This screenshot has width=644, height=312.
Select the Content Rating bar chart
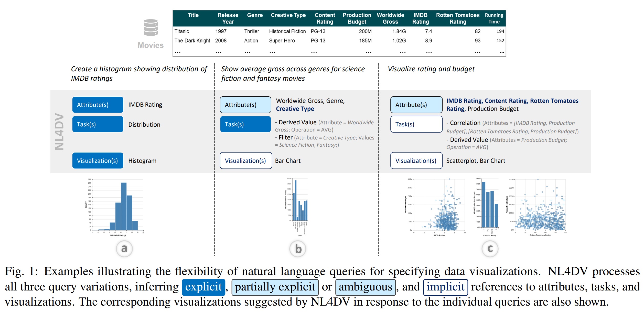pyautogui.click(x=488, y=207)
